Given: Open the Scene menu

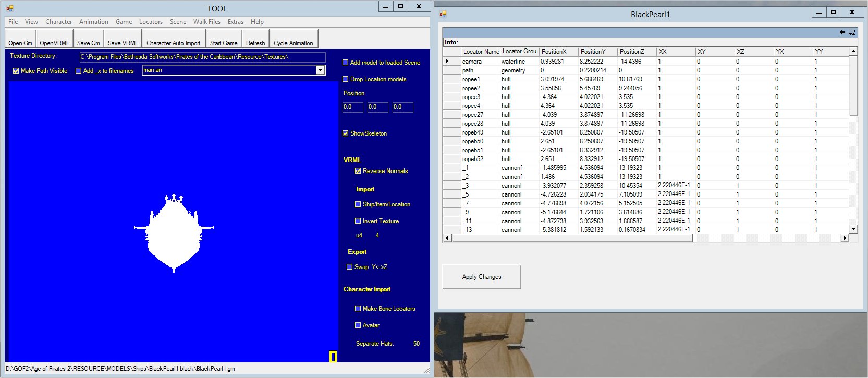Looking at the screenshot, I should pos(178,22).
